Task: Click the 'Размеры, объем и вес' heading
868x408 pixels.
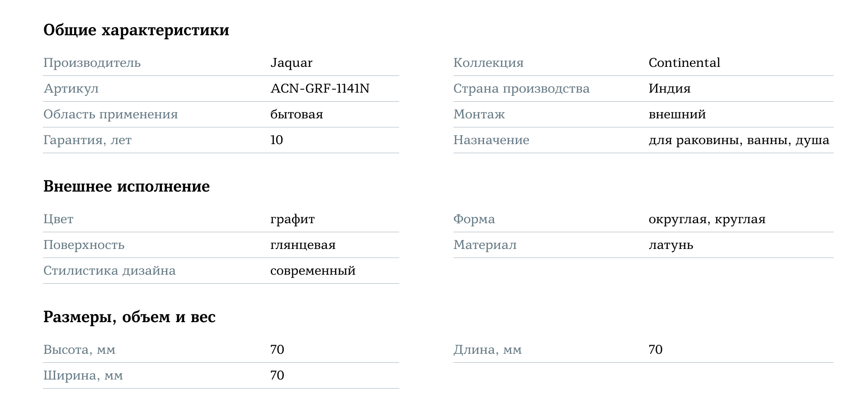Action: 129,317
